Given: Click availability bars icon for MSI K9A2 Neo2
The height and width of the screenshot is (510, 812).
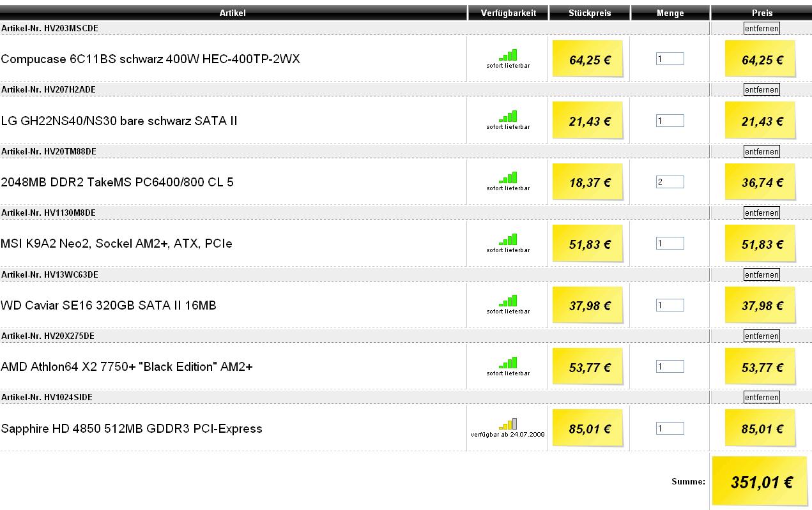Looking at the screenshot, I should coord(508,240).
